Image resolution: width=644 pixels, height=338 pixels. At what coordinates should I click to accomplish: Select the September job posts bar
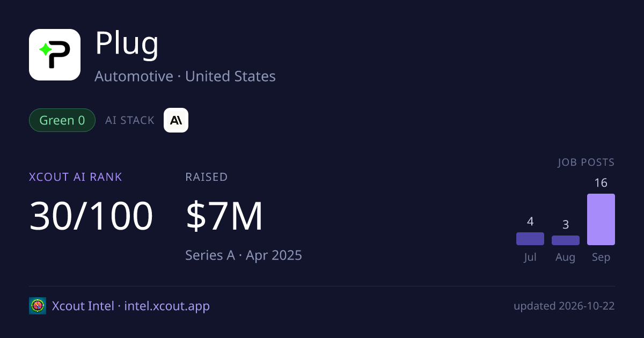point(601,219)
